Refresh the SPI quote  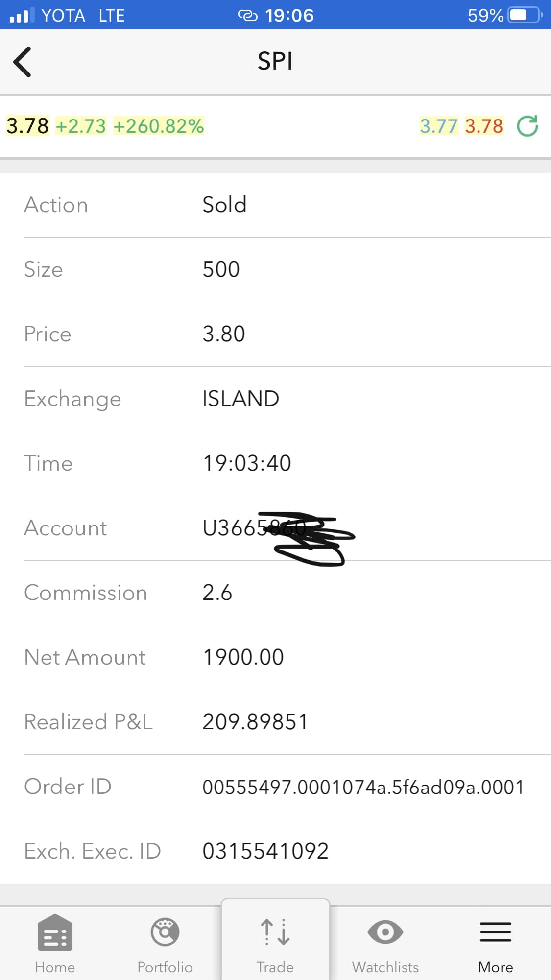click(x=527, y=126)
